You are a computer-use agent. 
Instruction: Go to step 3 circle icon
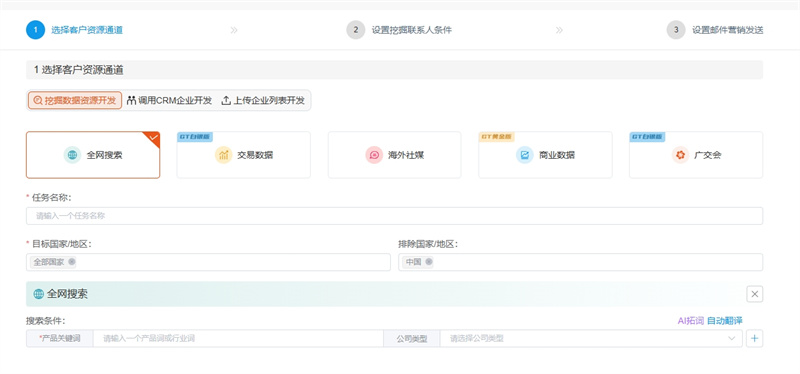coord(676,30)
